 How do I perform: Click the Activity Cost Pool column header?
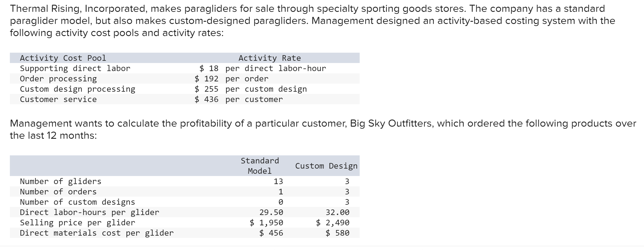coord(63,58)
